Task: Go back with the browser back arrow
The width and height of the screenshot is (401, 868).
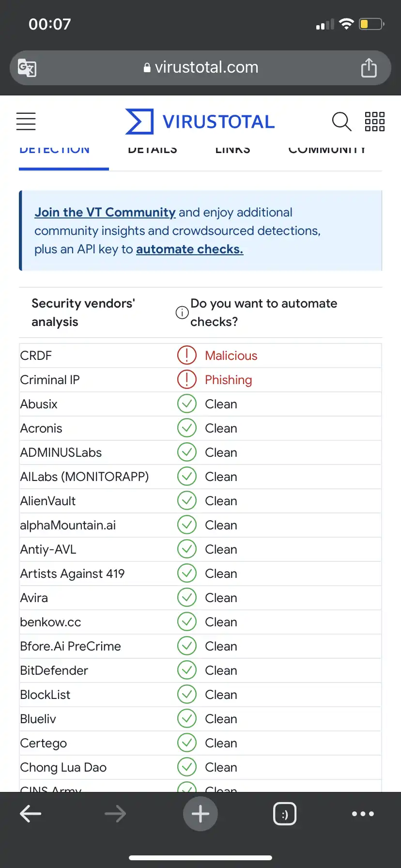Action: tap(31, 814)
